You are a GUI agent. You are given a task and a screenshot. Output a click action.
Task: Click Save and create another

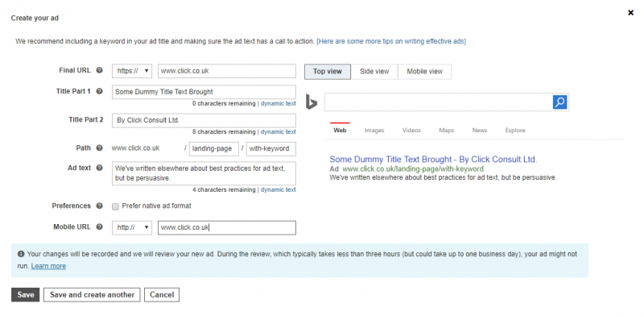[x=92, y=295]
